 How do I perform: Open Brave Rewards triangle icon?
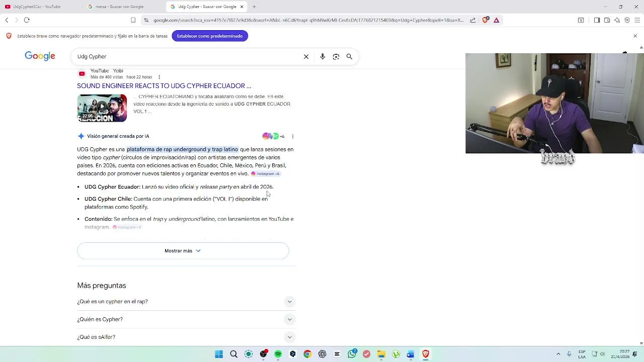click(x=497, y=20)
